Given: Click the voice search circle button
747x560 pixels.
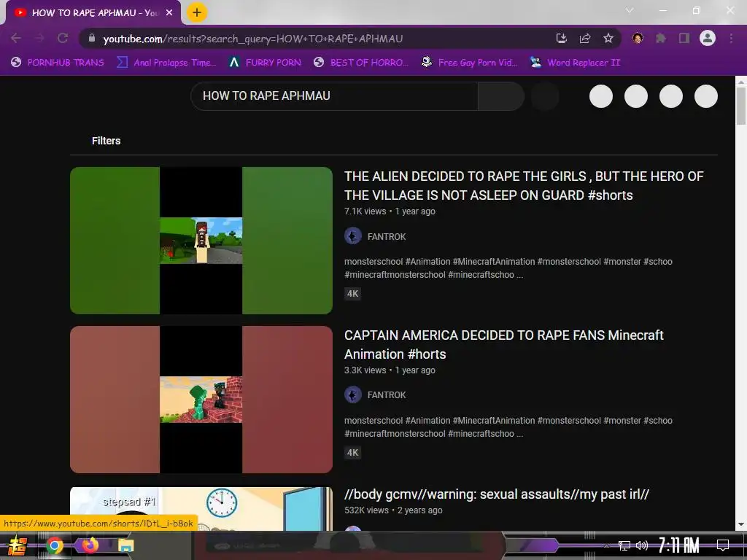Looking at the screenshot, I should (544, 96).
